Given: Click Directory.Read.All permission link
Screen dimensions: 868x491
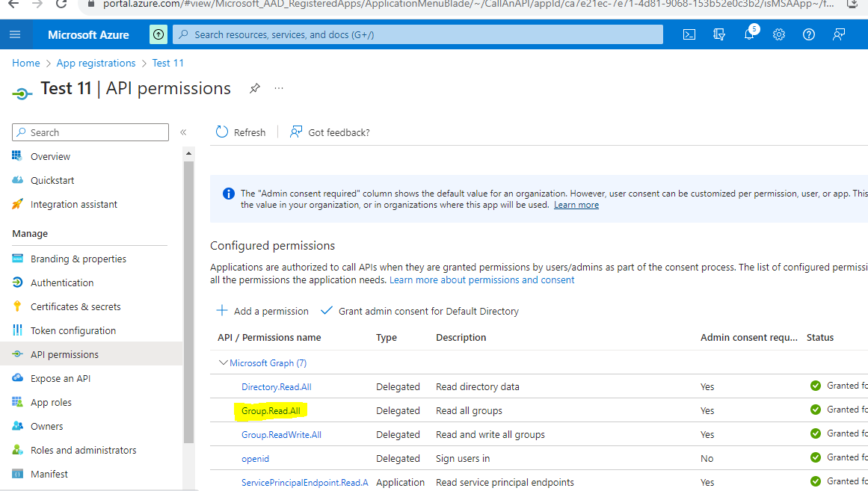Looking at the screenshot, I should (276, 387).
